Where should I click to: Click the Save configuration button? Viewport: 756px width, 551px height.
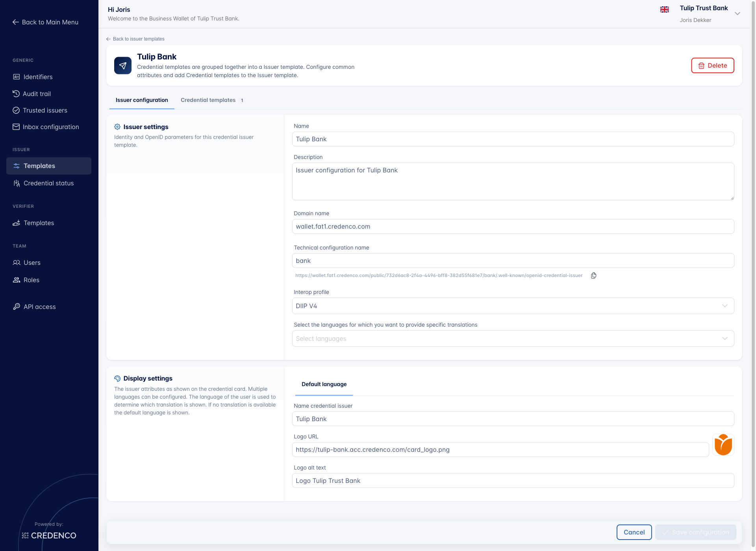click(x=696, y=532)
